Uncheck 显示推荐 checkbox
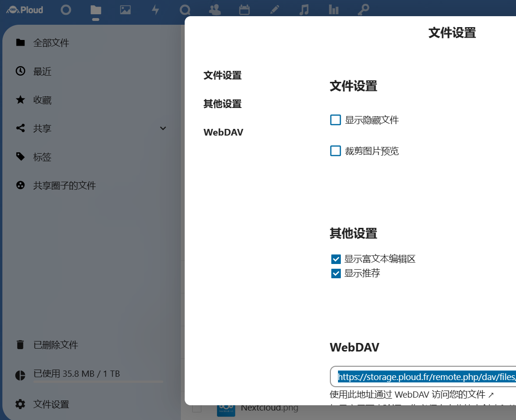Viewport: 516px width, 420px height. coord(336,273)
